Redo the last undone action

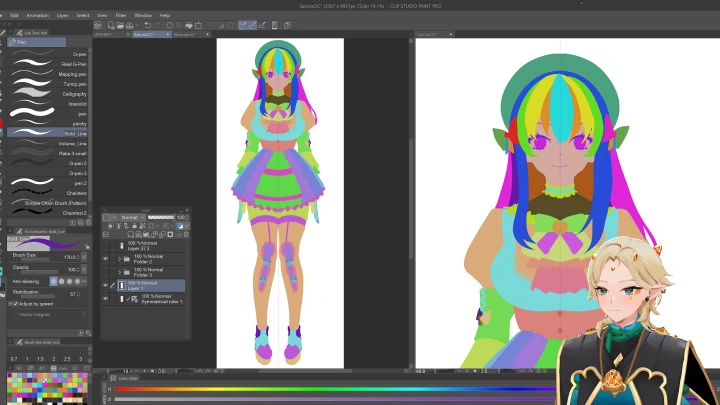coord(157,25)
